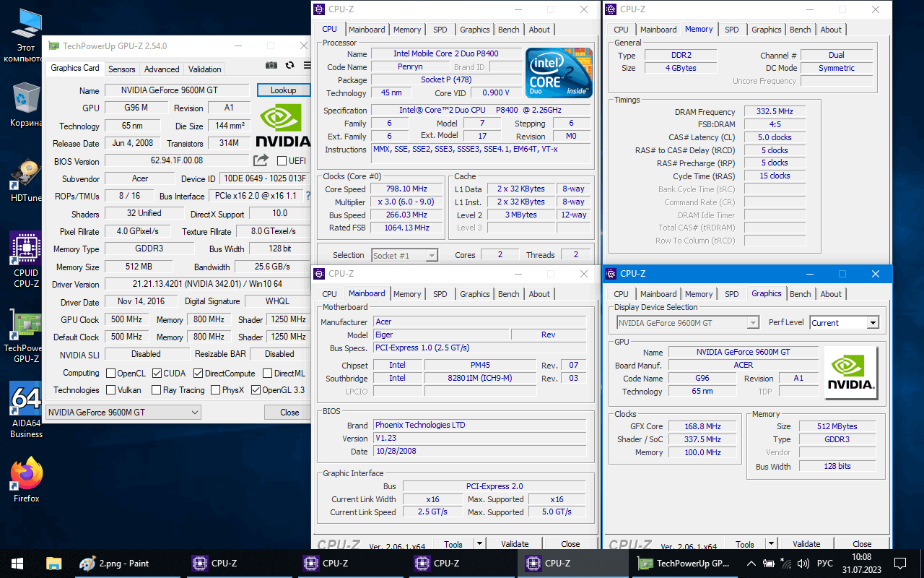Image resolution: width=924 pixels, height=578 pixels.
Task: Toggle the Vulkan checkbox
Action: 111,390
